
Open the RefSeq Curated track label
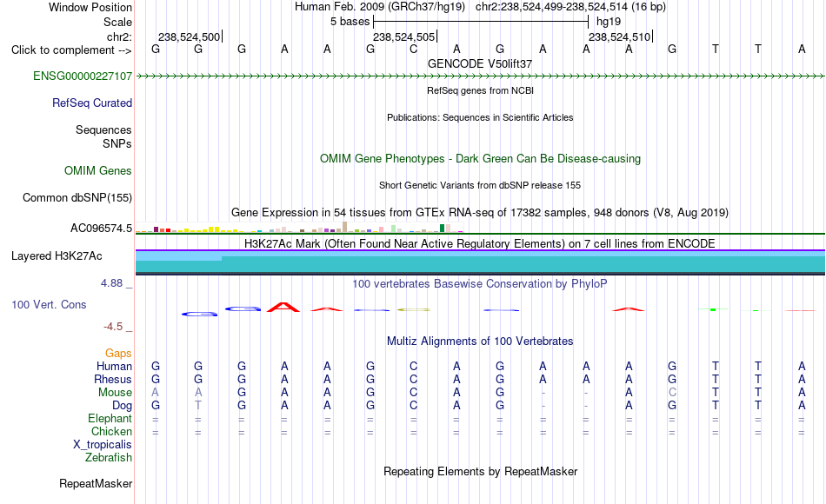click(x=91, y=103)
